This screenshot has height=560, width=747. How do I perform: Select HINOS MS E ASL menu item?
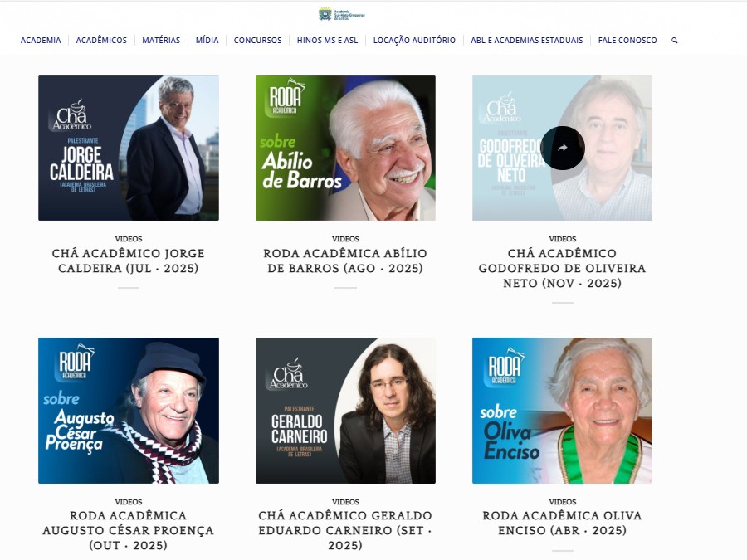click(x=327, y=41)
